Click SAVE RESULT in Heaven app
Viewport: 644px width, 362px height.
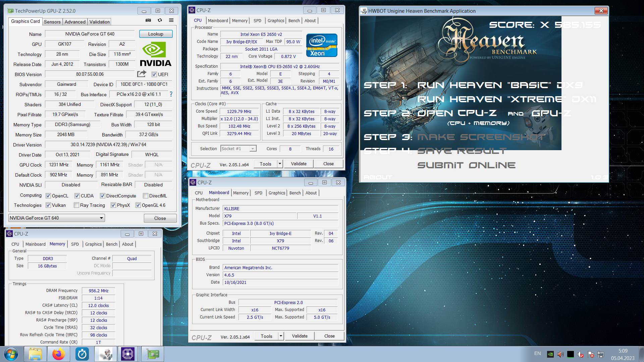point(462,151)
